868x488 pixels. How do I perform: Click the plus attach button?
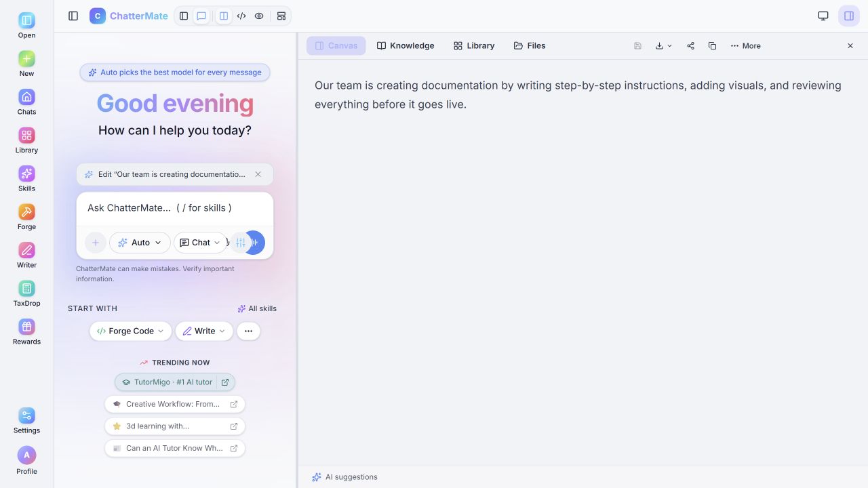tap(95, 243)
